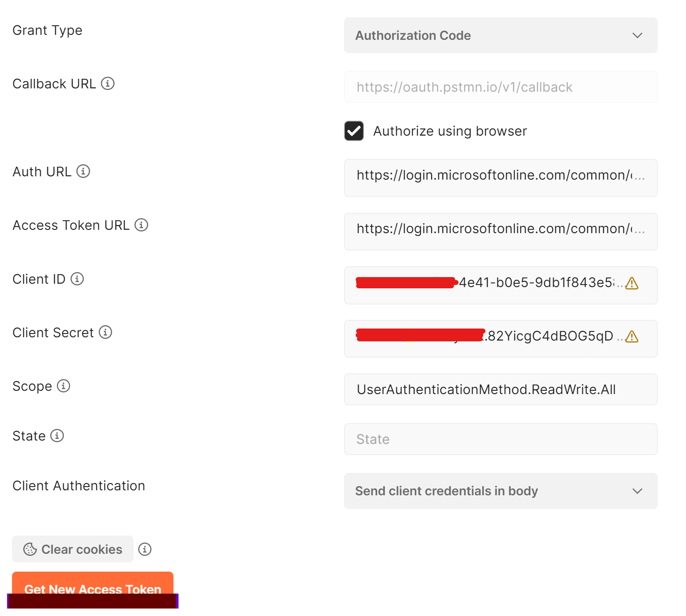Select the Scope input field
Image resolution: width=686 pixels, height=616 pixels.
501,390
